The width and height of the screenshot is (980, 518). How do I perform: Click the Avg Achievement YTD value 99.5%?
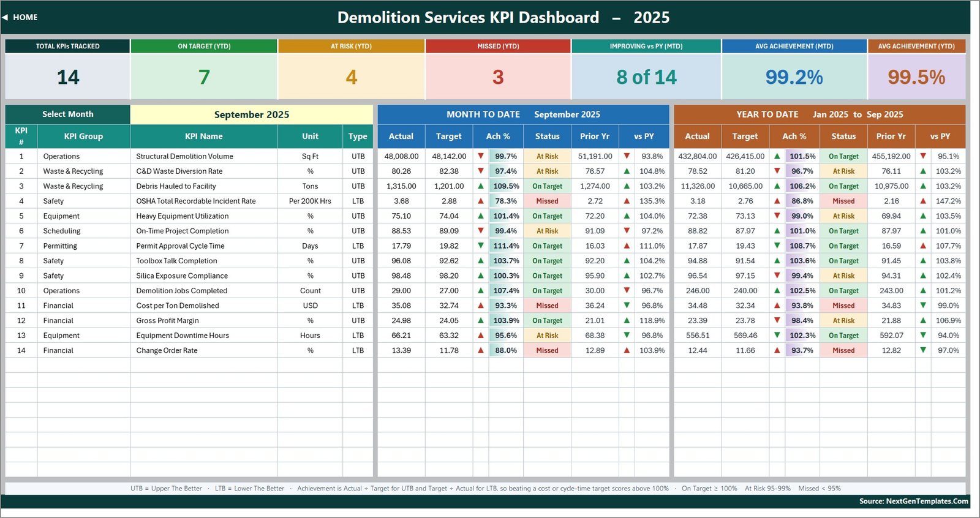916,77
